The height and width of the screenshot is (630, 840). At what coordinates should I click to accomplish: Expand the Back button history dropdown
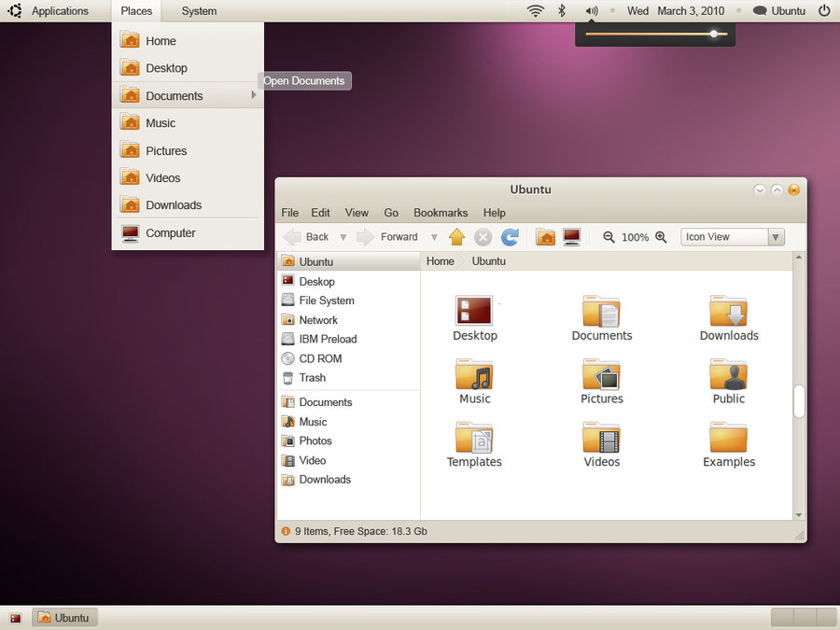pos(343,237)
